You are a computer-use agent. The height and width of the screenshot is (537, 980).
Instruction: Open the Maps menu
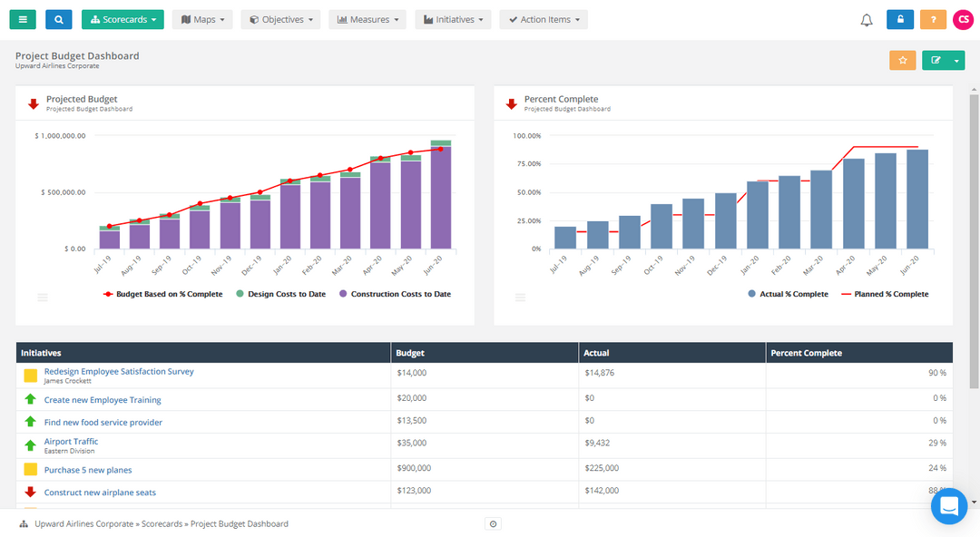(x=201, y=19)
